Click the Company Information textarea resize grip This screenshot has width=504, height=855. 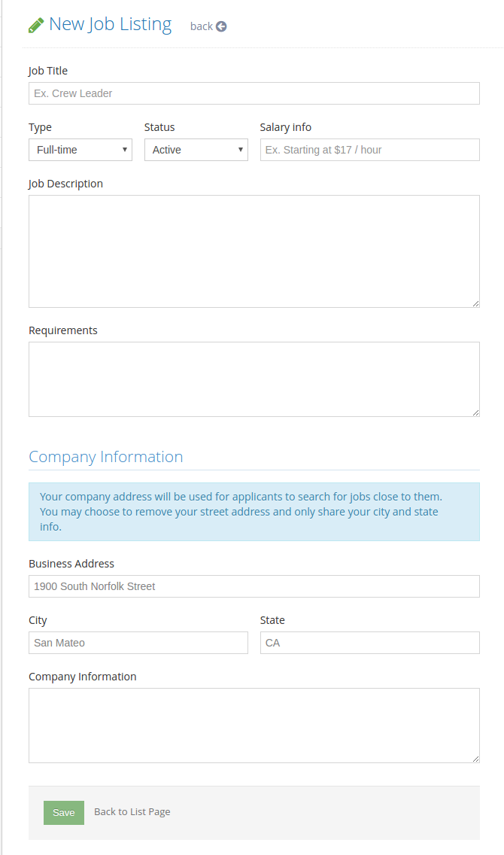[x=475, y=759]
